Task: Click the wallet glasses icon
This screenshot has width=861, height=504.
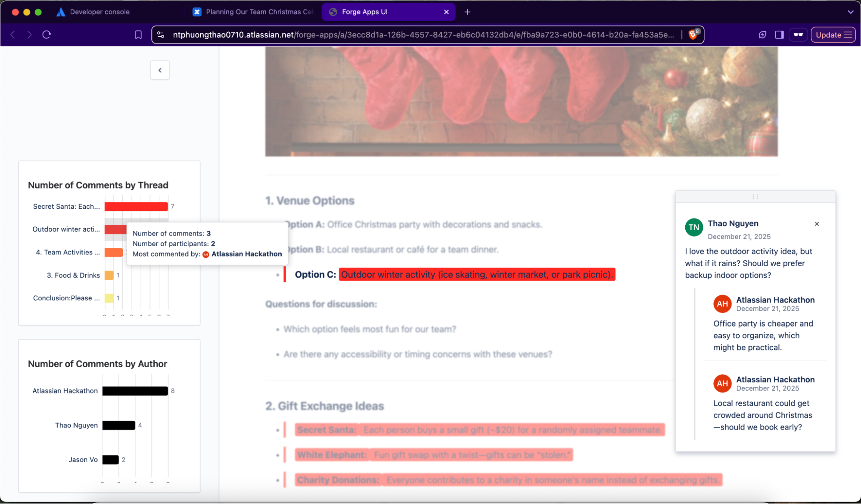Action: 798,35
